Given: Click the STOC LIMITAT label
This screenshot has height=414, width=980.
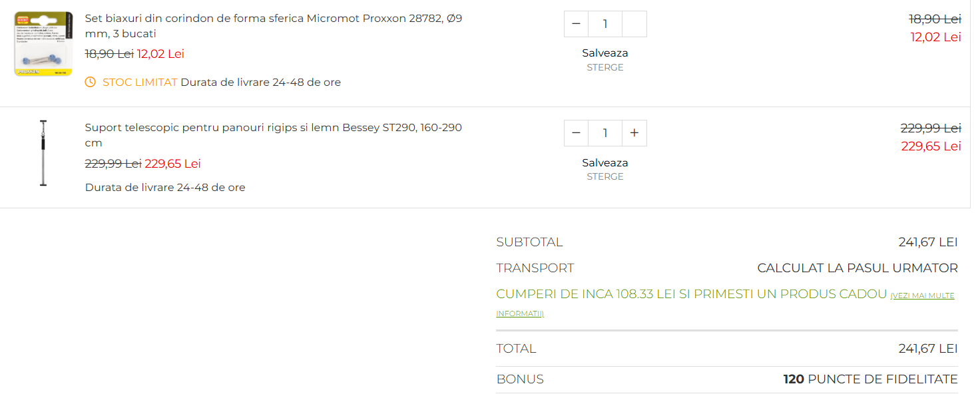Looking at the screenshot, I should (140, 83).
